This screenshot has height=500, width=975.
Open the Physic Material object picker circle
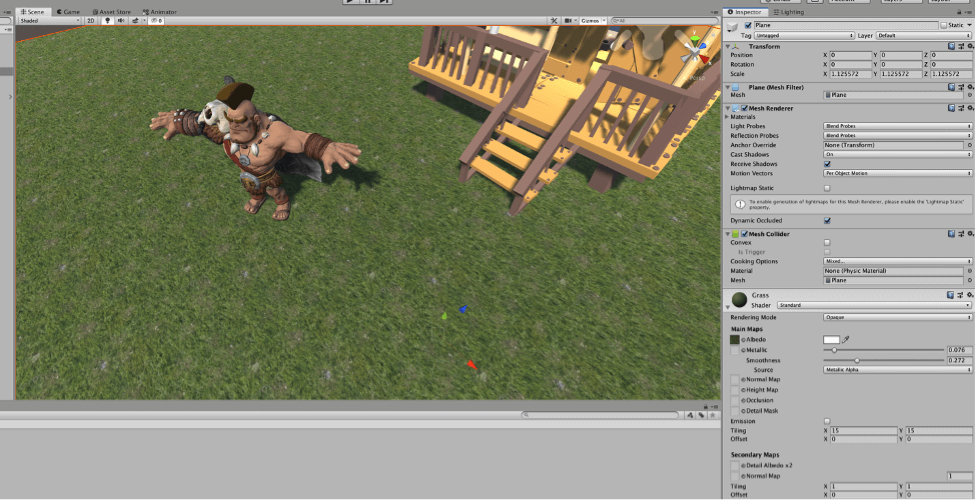pyautogui.click(x=969, y=271)
